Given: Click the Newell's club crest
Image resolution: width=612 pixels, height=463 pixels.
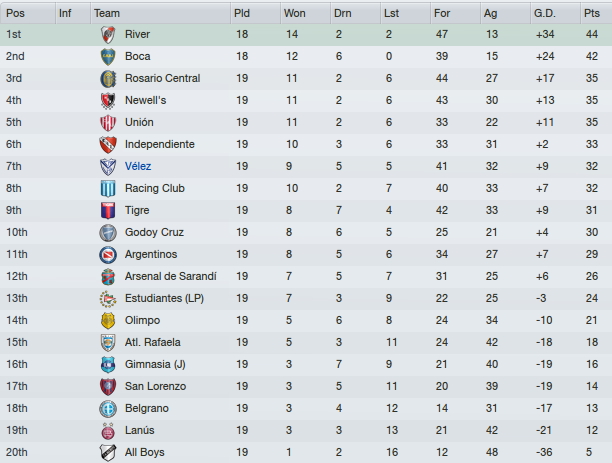Looking at the screenshot, I should [108, 101].
